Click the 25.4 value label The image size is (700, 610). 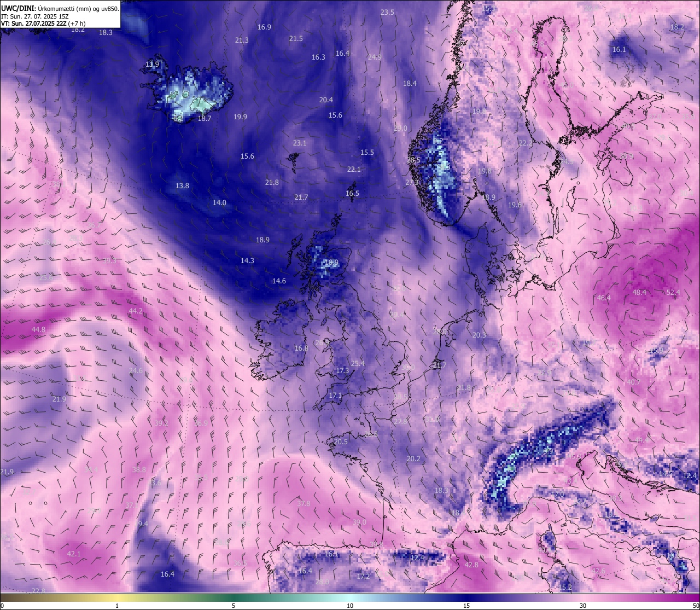pyautogui.click(x=358, y=363)
